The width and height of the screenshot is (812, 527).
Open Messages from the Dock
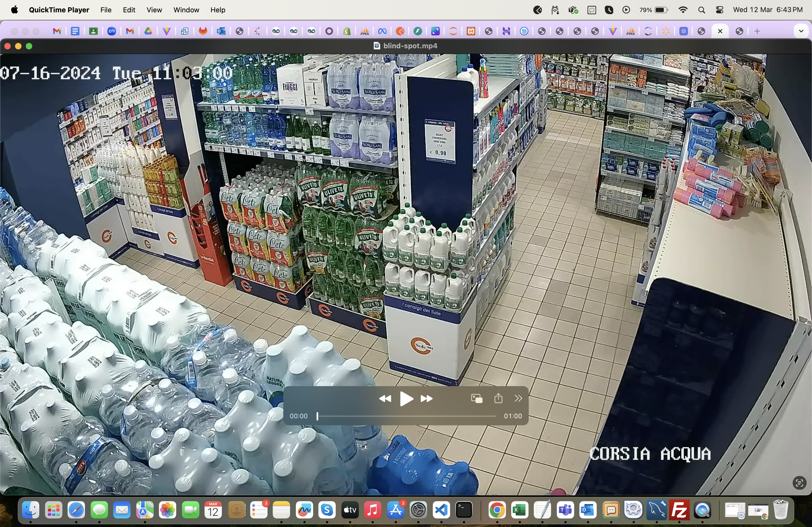point(99,510)
